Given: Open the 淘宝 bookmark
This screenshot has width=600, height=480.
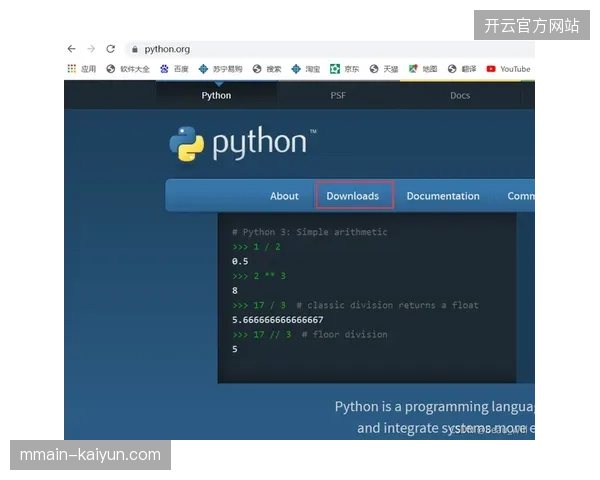Looking at the screenshot, I should point(306,69).
